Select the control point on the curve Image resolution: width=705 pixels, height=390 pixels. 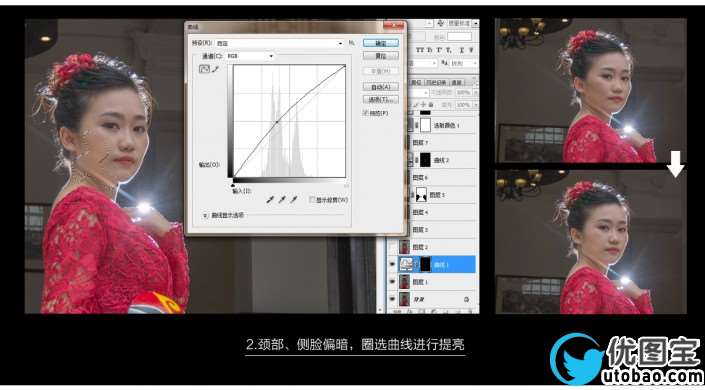point(277,122)
